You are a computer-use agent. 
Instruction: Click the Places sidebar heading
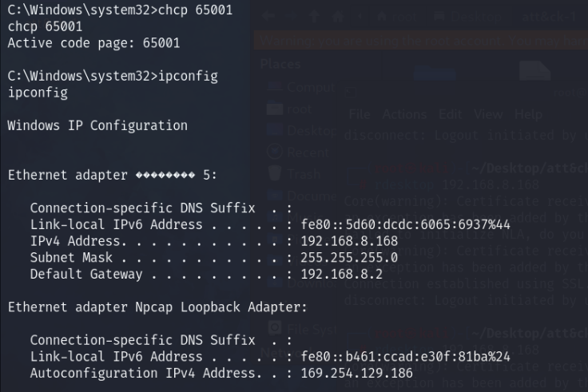tap(280, 64)
